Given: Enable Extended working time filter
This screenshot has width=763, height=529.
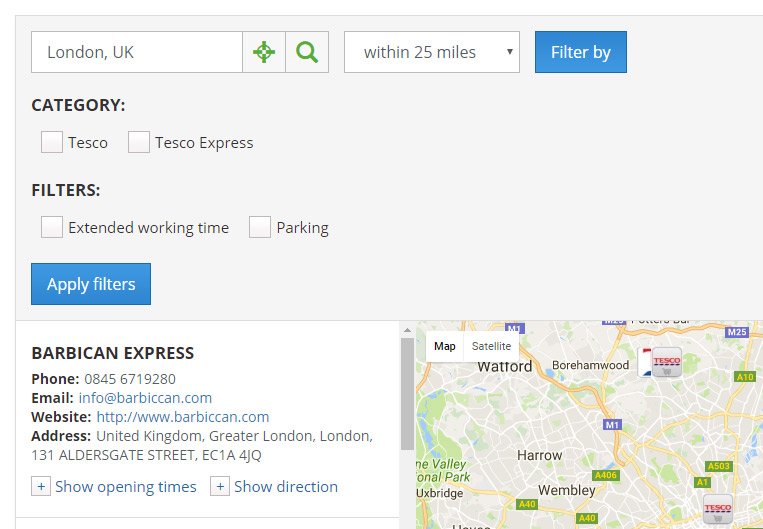Looking at the screenshot, I should (52, 227).
